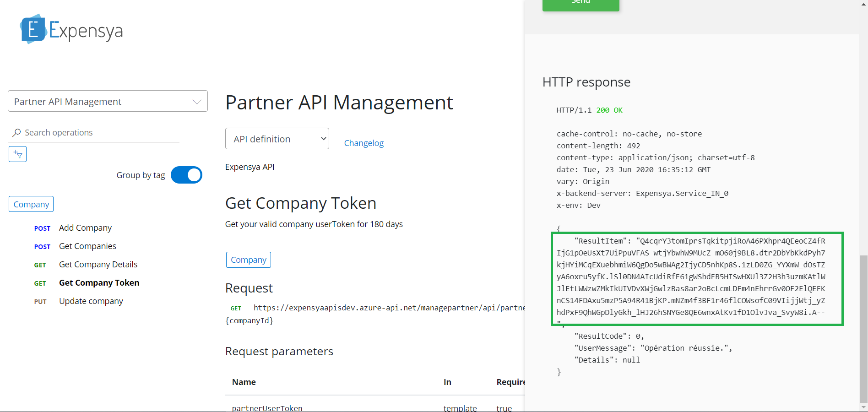Viewport: 868px width, 412px height.
Task: Click the 200 OK status text
Action: pyautogui.click(x=609, y=110)
